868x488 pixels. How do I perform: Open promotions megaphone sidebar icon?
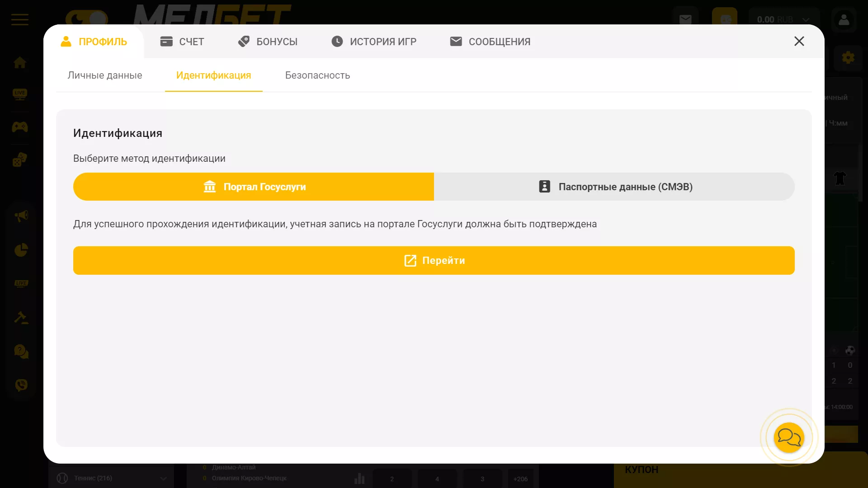[21, 216]
